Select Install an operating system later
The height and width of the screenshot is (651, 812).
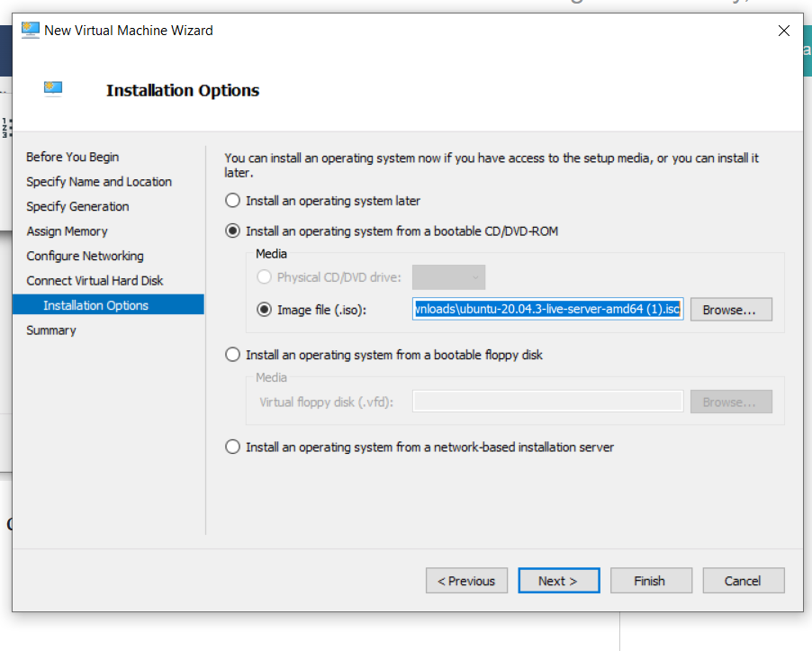click(x=233, y=201)
